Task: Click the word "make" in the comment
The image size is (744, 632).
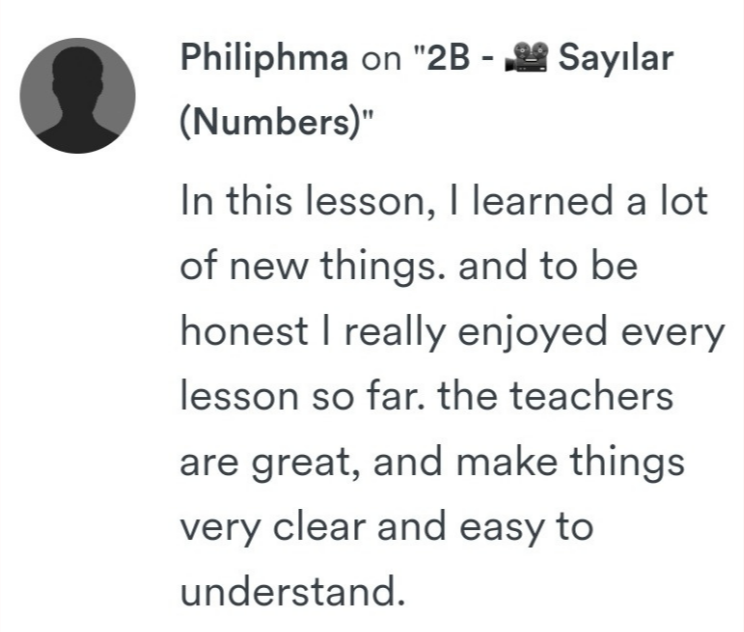Action: tap(506, 460)
